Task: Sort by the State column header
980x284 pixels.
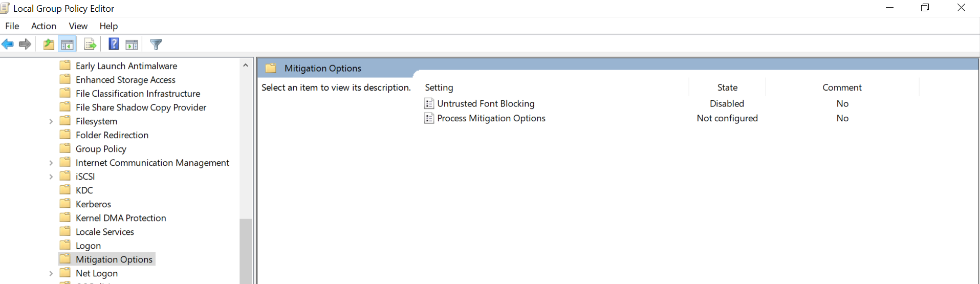Action: pos(727,88)
